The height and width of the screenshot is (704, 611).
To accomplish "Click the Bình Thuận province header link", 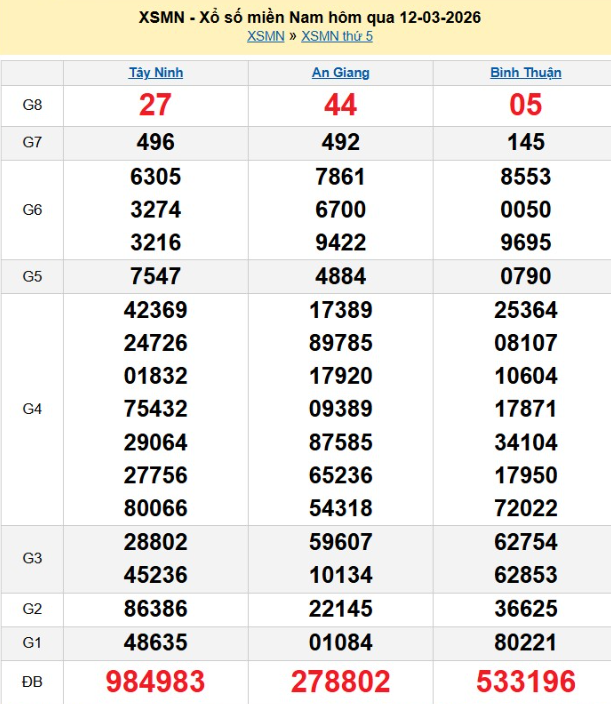I will click(x=525, y=72).
